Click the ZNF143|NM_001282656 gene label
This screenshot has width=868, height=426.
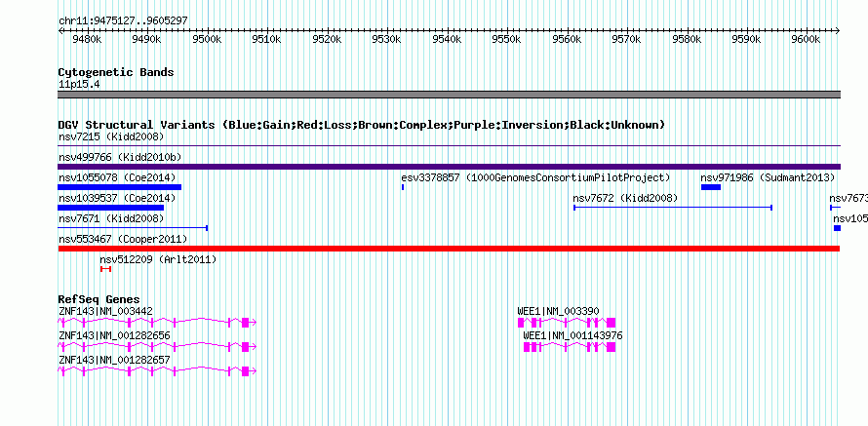[x=114, y=335]
